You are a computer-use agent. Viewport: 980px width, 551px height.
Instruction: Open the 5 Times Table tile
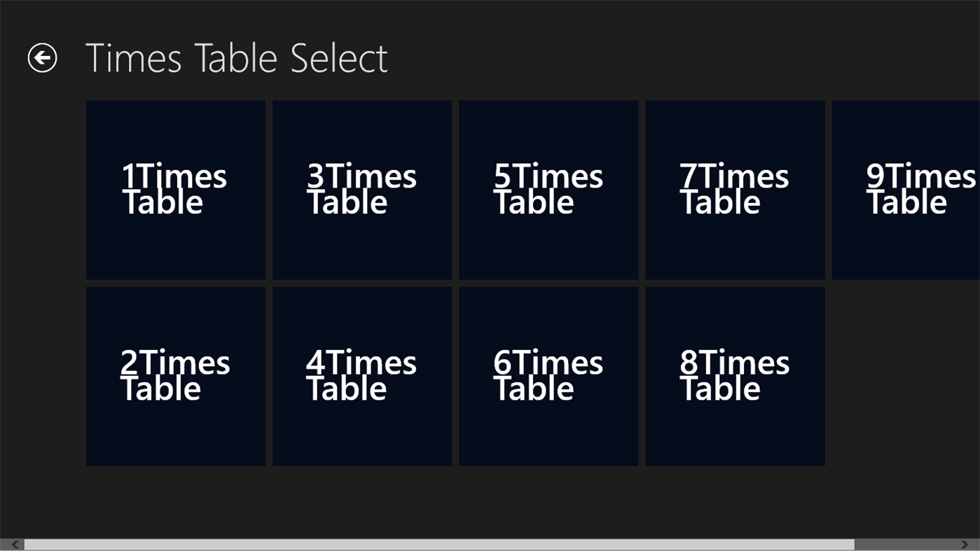[x=548, y=189]
